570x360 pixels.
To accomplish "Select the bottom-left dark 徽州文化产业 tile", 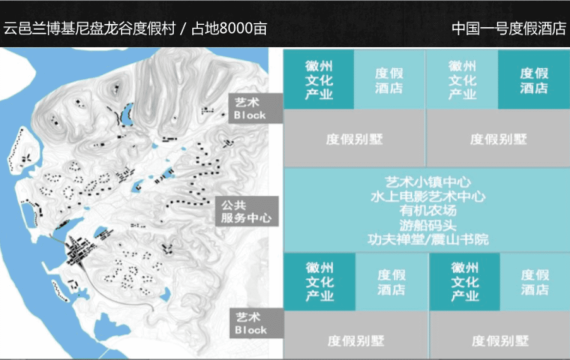I will click(320, 282).
